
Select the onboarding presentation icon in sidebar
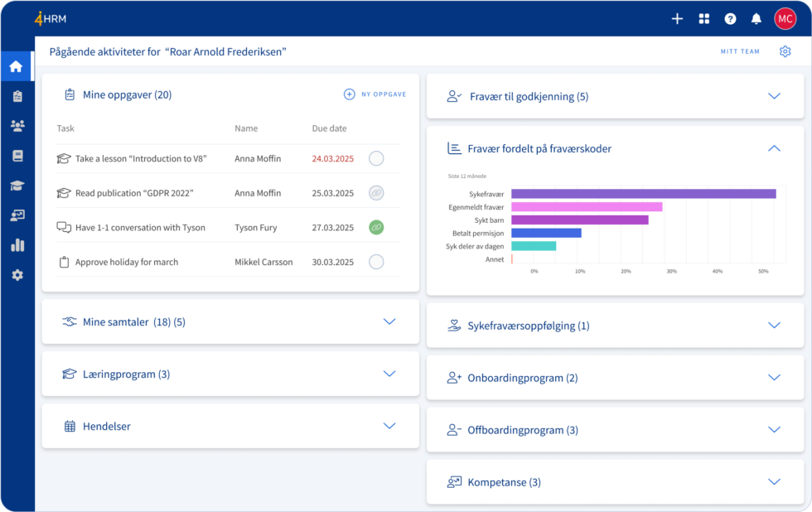tap(17, 215)
